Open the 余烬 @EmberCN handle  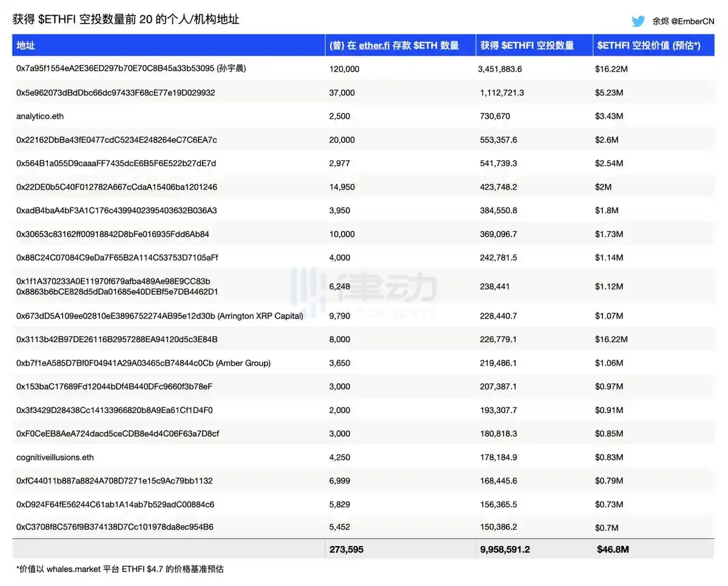click(683, 21)
